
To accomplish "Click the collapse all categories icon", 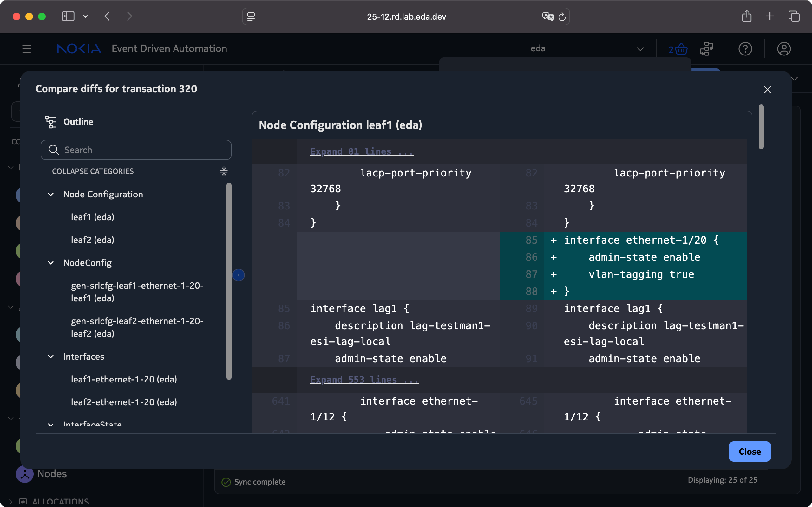I will point(224,171).
